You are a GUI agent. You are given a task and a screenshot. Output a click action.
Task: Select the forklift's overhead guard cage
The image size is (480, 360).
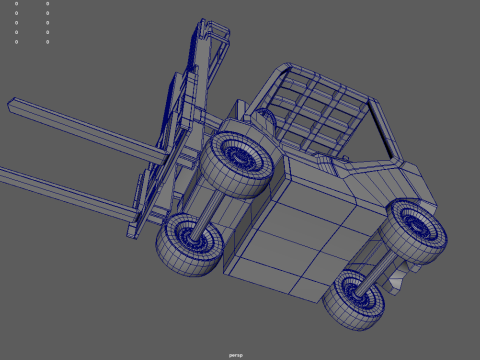(x=325, y=115)
